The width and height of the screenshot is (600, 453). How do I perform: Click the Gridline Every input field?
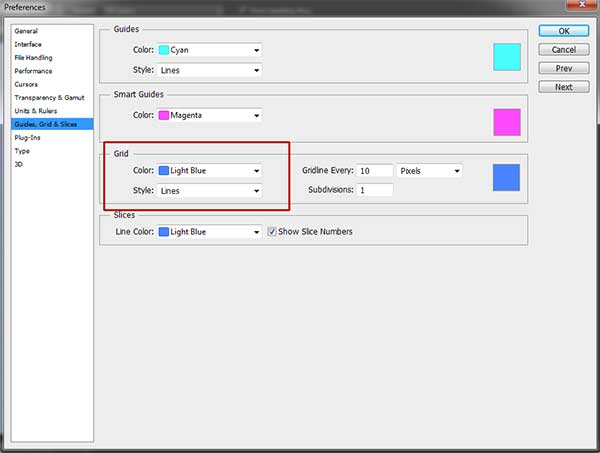tap(375, 171)
